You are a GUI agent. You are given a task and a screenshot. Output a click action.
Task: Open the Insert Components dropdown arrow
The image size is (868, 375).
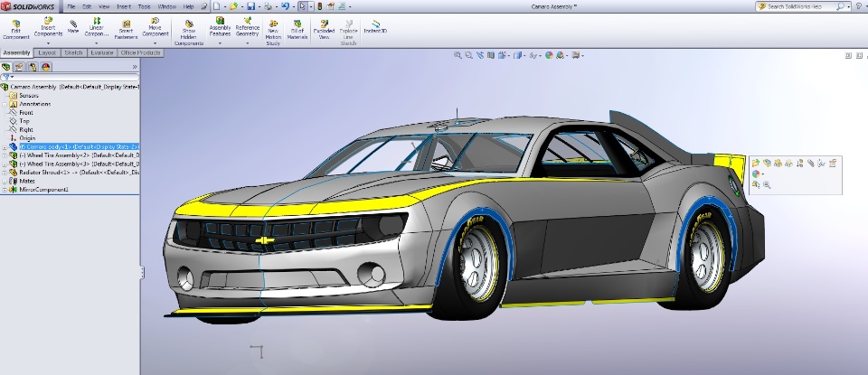(48, 42)
